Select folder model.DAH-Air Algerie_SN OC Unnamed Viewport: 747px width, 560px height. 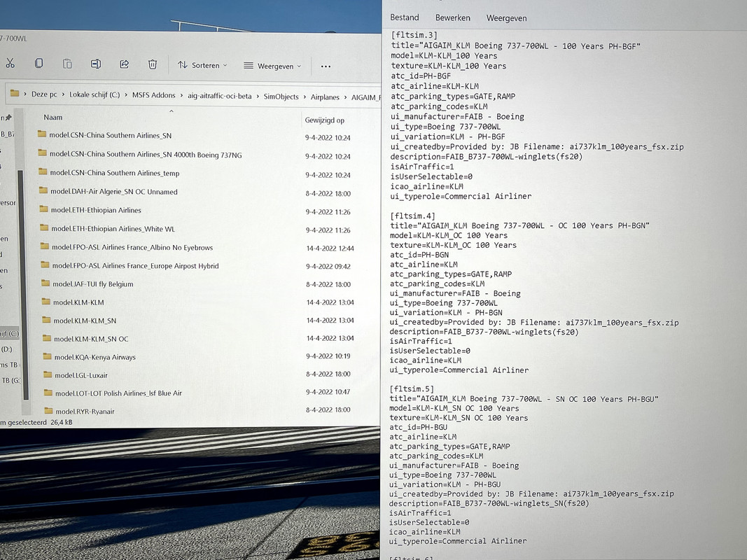(114, 191)
